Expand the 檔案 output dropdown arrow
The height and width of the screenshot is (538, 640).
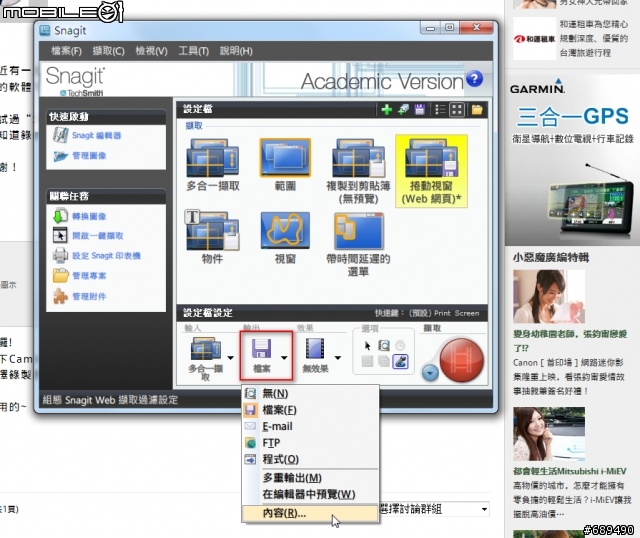click(284, 358)
